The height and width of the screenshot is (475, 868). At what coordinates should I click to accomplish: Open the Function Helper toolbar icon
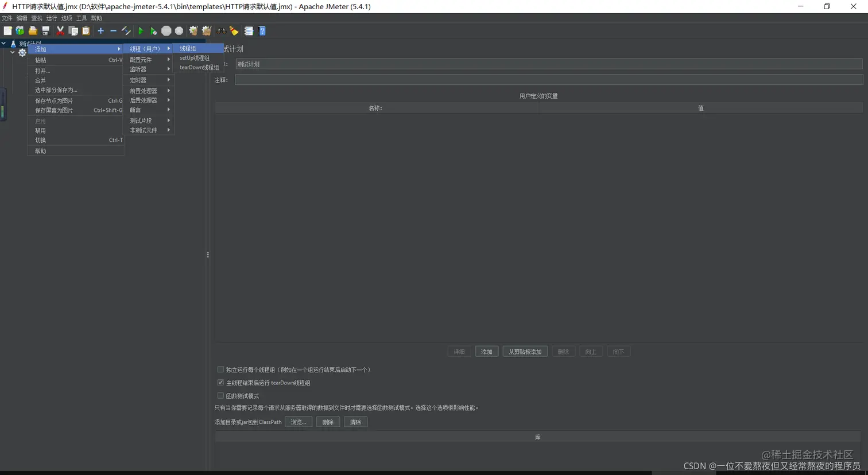(249, 31)
